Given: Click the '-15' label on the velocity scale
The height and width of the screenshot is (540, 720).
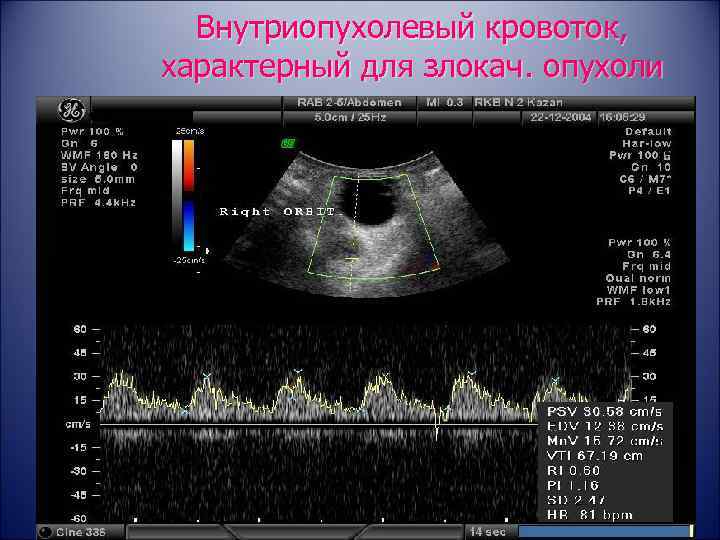Looking at the screenshot, I should click(x=78, y=447).
